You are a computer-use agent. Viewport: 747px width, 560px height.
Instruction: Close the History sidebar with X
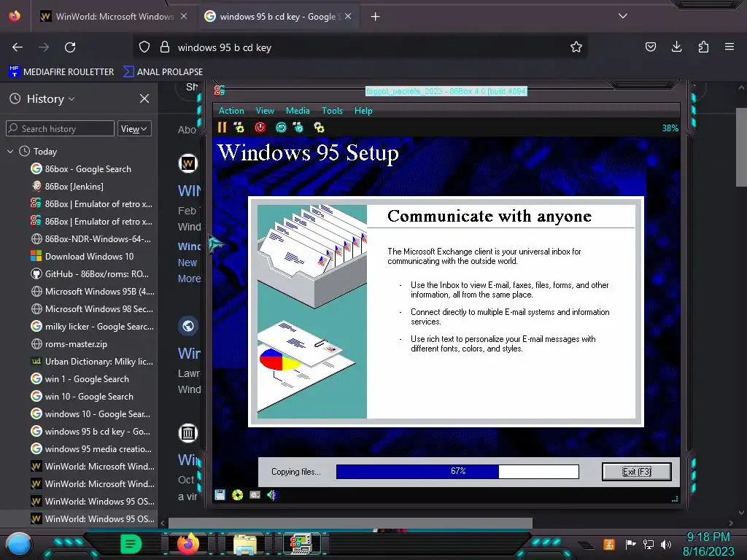(144, 98)
